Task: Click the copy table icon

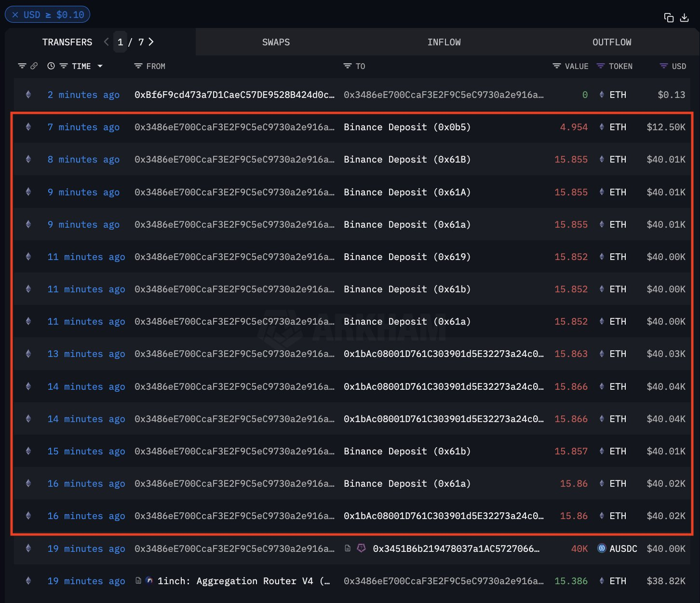Action: 669,17
